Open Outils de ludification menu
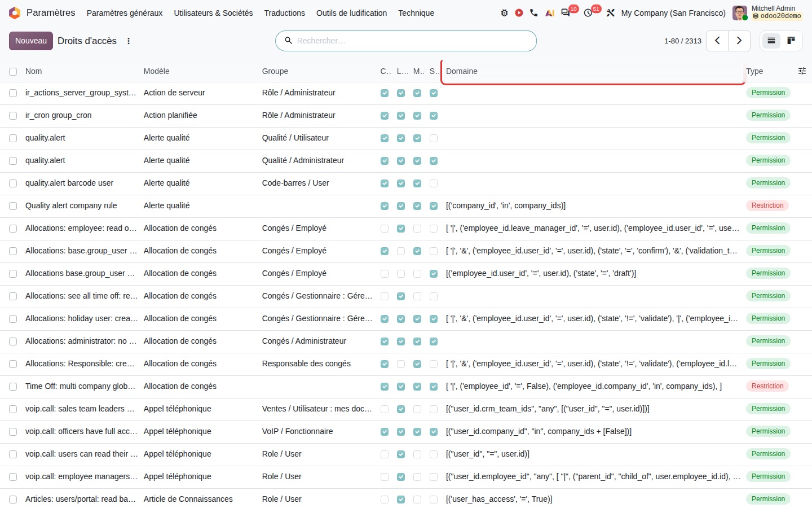812x508 pixels. (x=351, y=13)
